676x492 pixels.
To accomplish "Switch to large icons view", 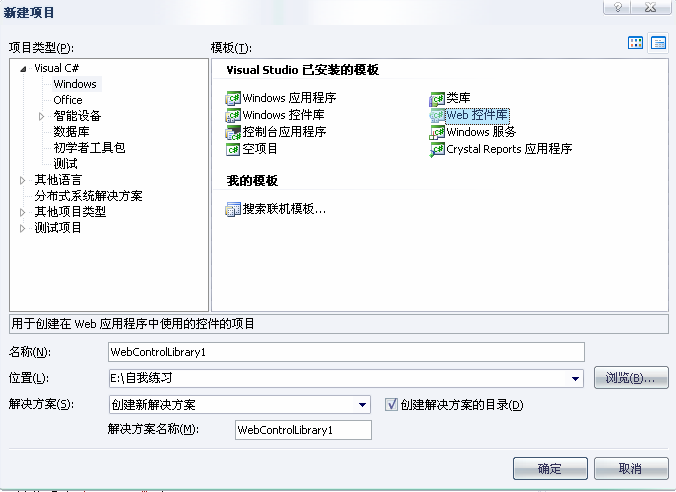I will (635, 43).
